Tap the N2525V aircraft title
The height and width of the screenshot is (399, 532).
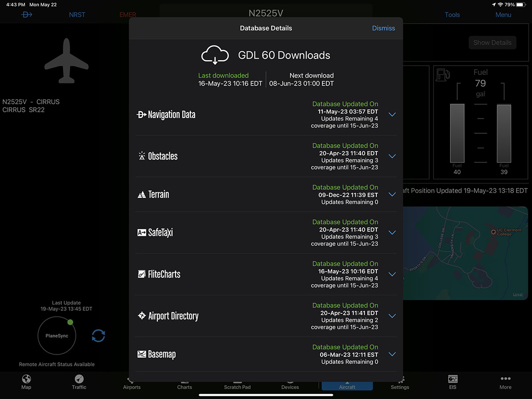point(266,14)
